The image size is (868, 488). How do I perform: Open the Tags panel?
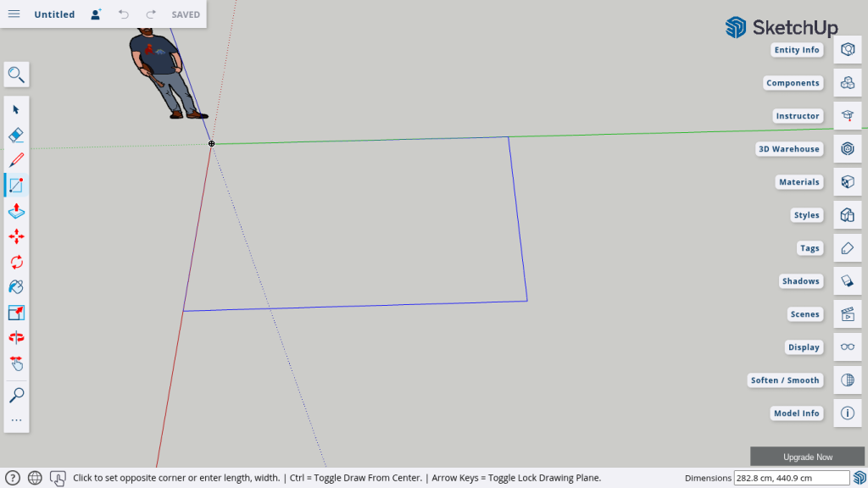[847, 248]
